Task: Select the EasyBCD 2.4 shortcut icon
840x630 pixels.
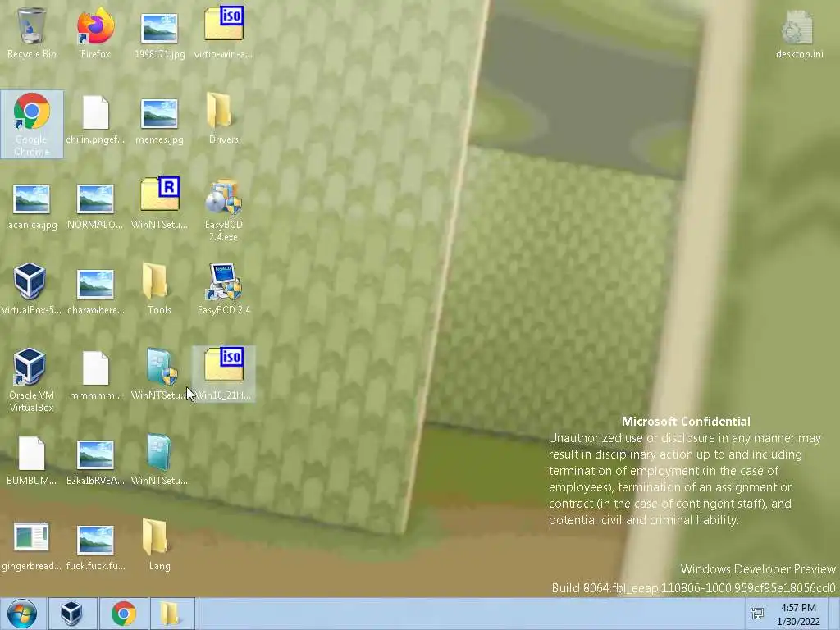Action: pos(223,289)
